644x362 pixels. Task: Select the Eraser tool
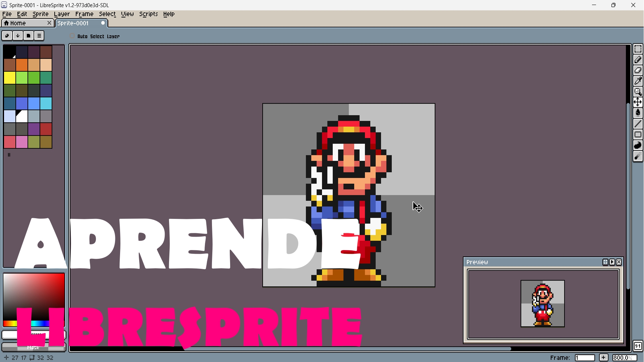click(638, 70)
